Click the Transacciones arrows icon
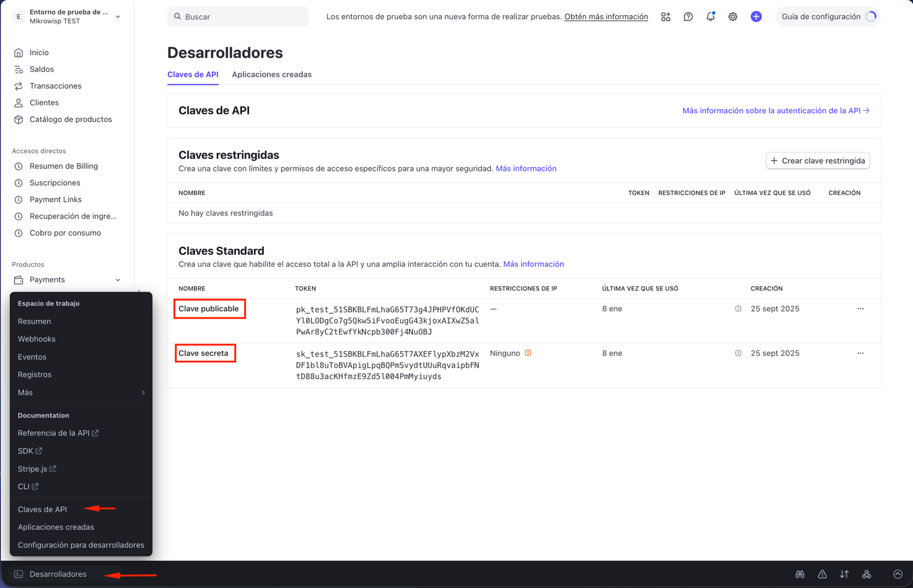The image size is (913, 588). [19, 86]
